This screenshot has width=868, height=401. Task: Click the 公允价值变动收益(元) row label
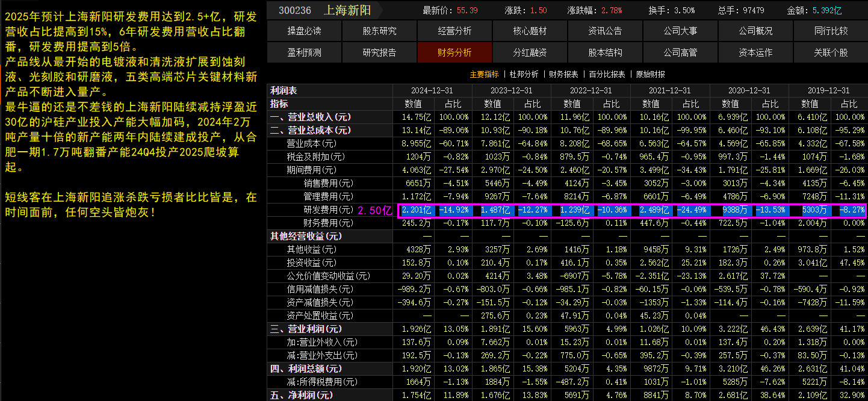click(329, 276)
